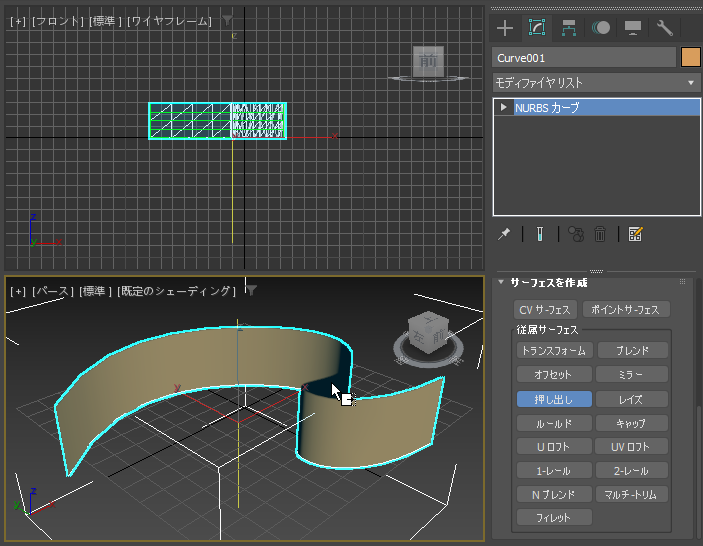
Task: Open the [ワイヤフレーム] shading menu
Action: click(169, 21)
